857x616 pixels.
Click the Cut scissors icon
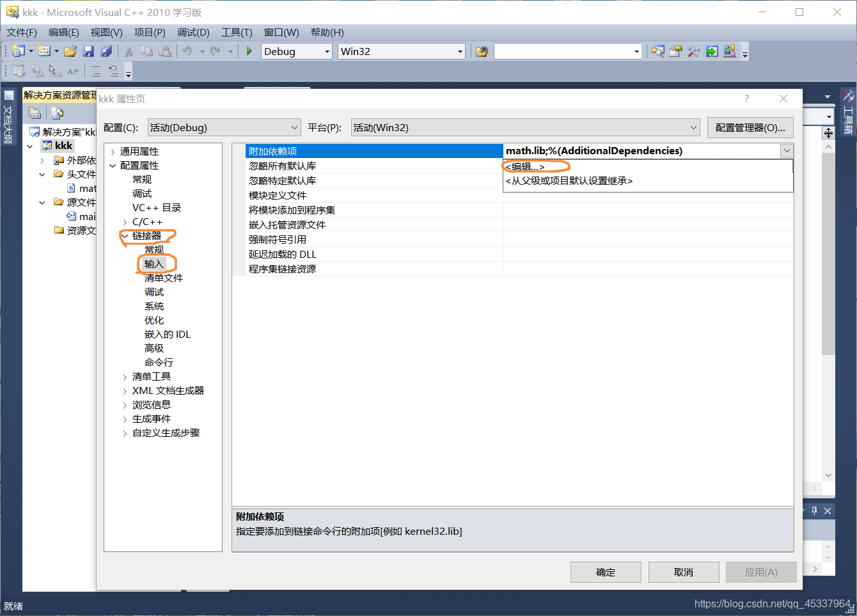point(129,51)
